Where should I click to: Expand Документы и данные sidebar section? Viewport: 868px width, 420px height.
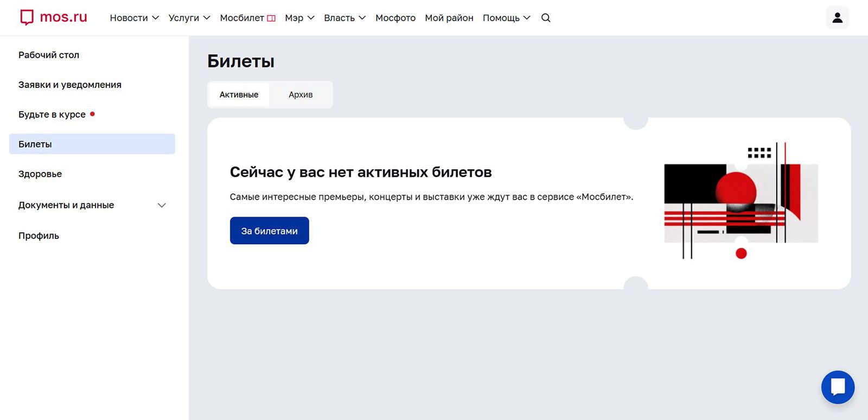coord(161,205)
